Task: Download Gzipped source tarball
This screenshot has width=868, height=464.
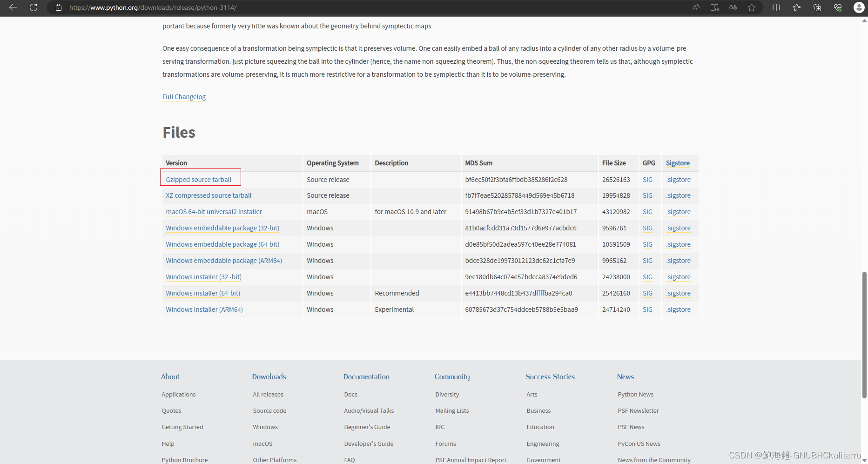Action: coord(198,180)
